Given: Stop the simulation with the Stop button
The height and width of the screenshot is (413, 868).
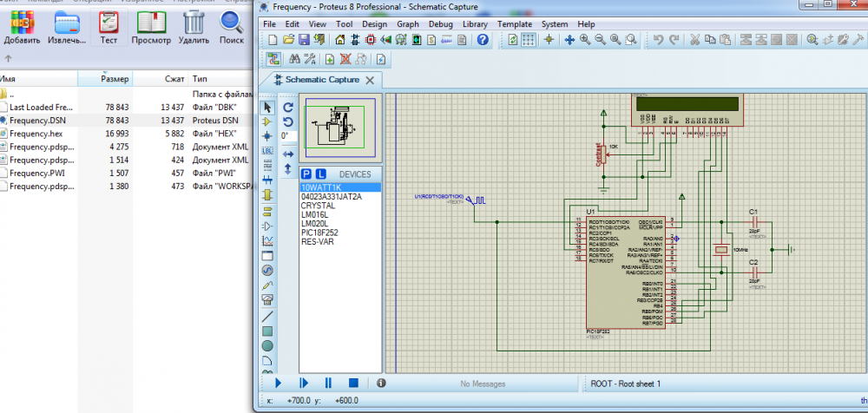Looking at the screenshot, I should coord(353,383).
